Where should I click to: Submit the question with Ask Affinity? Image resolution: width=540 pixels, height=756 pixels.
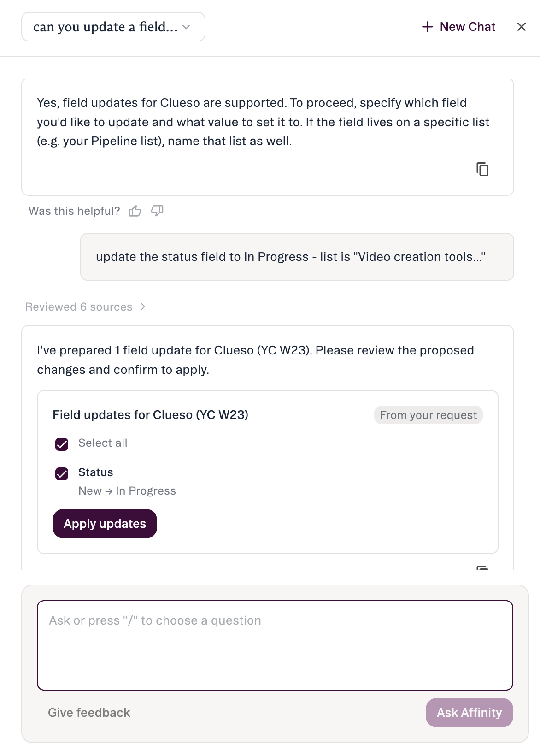point(469,713)
